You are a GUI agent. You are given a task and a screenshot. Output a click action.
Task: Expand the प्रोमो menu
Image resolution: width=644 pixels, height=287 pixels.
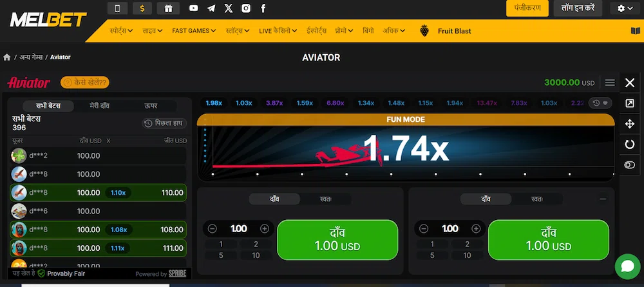click(x=344, y=31)
